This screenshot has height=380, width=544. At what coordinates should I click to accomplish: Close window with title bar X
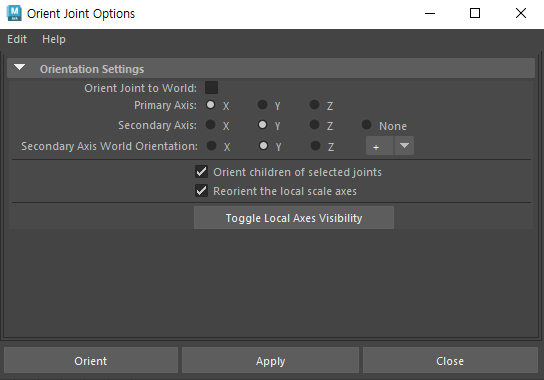click(x=521, y=14)
